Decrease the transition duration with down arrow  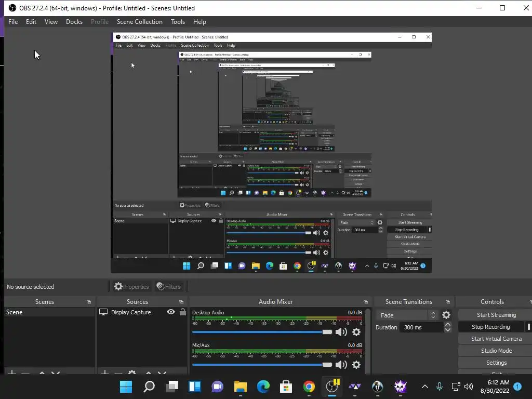[x=447, y=330]
